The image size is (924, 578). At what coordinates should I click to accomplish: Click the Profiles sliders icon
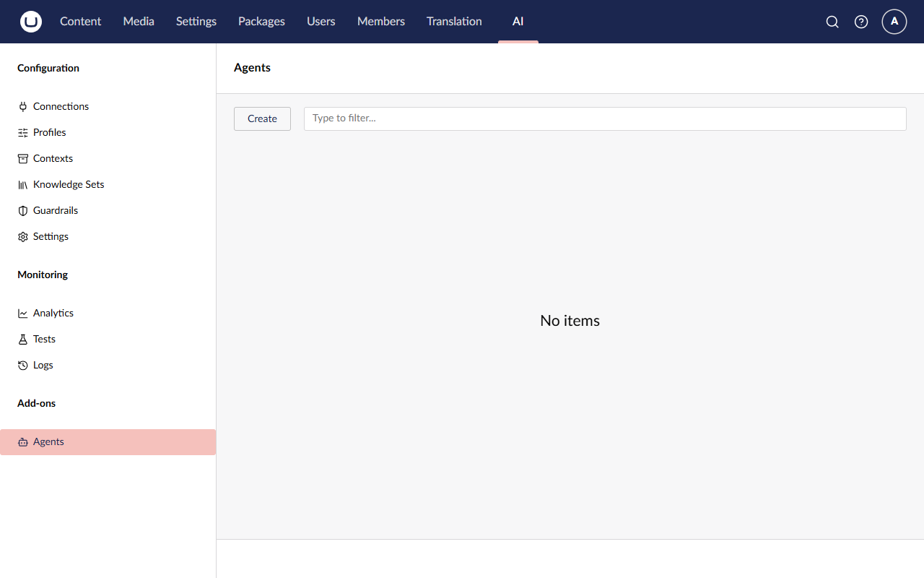(23, 132)
